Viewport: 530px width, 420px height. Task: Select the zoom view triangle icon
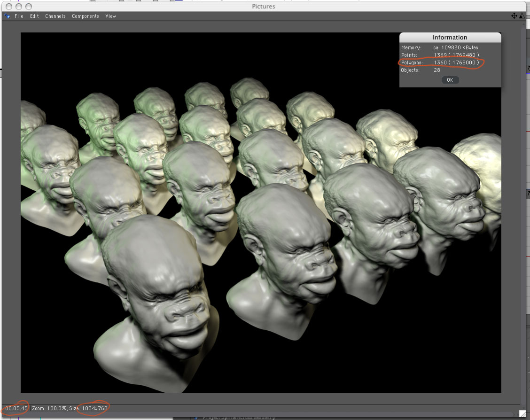click(522, 16)
